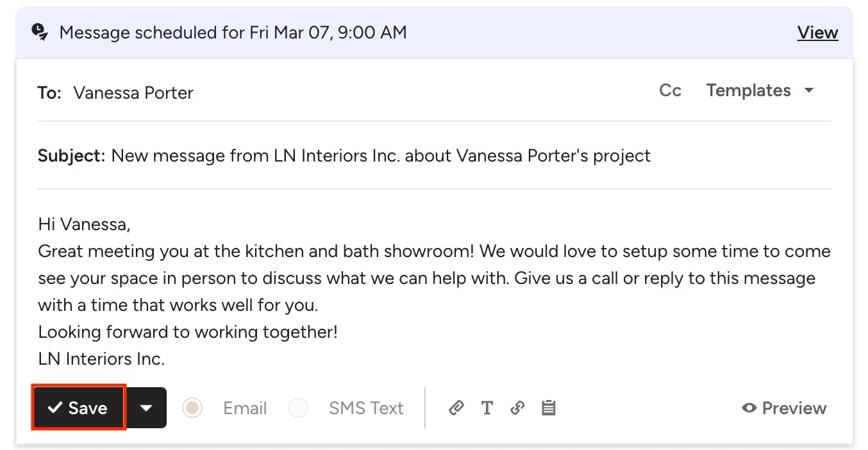The height and width of the screenshot is (450, 868).
Task: Click the Templates caret arrow
Action: click(809, 90)
